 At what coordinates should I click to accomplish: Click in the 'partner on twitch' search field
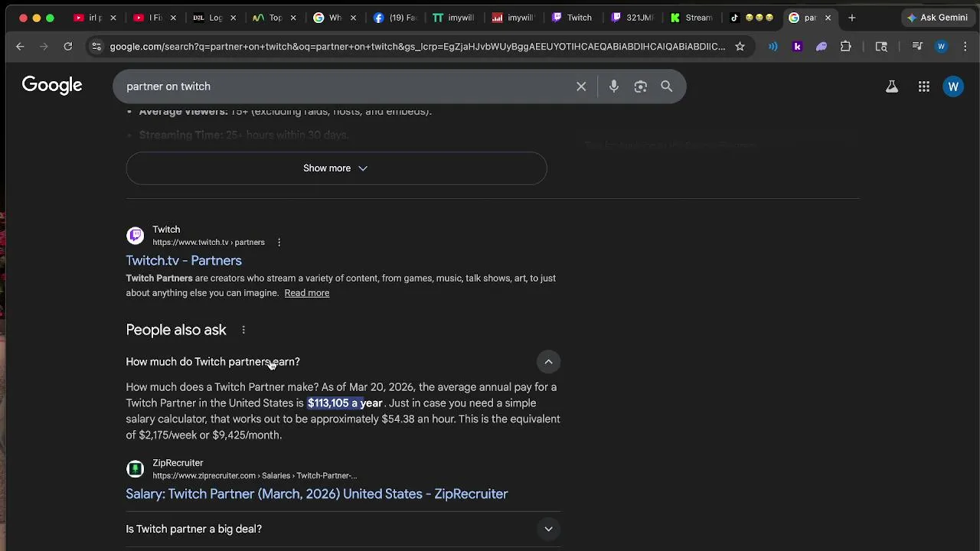pos(345,86)
